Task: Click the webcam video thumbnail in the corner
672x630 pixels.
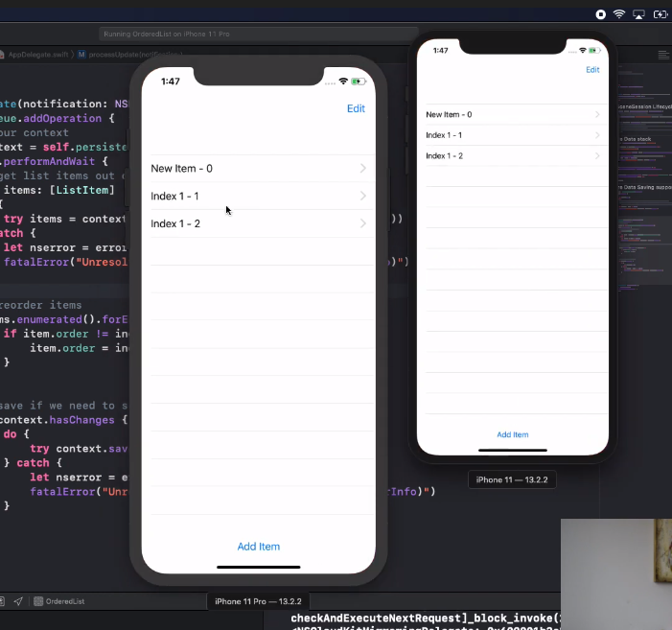Action: [x=616, y=574]
